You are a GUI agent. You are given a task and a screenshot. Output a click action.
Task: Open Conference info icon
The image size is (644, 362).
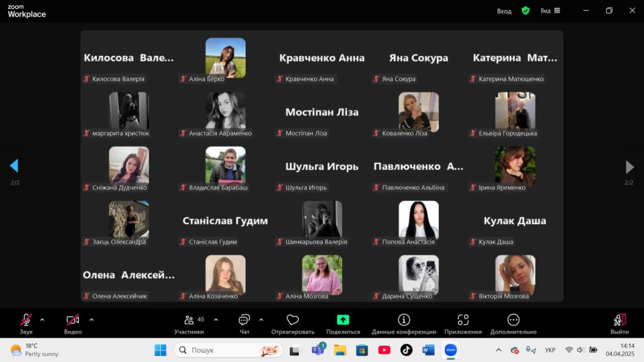point(404,320)
